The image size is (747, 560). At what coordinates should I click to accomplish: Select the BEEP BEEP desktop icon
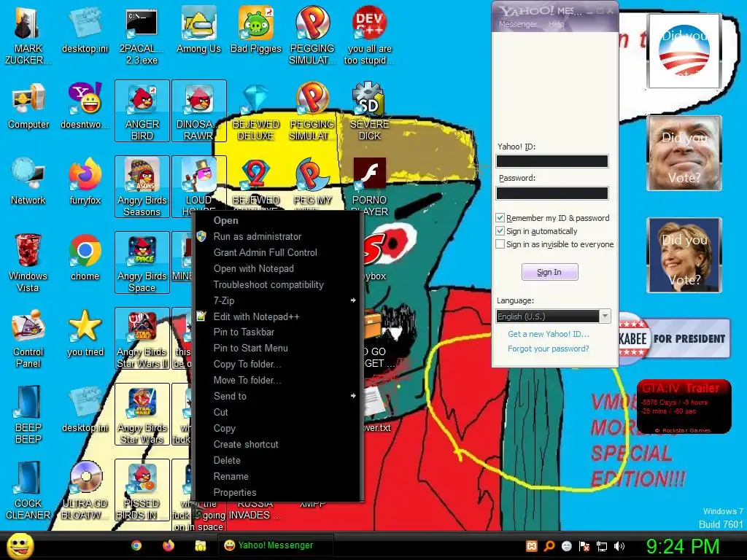click(x=28, y=414)
